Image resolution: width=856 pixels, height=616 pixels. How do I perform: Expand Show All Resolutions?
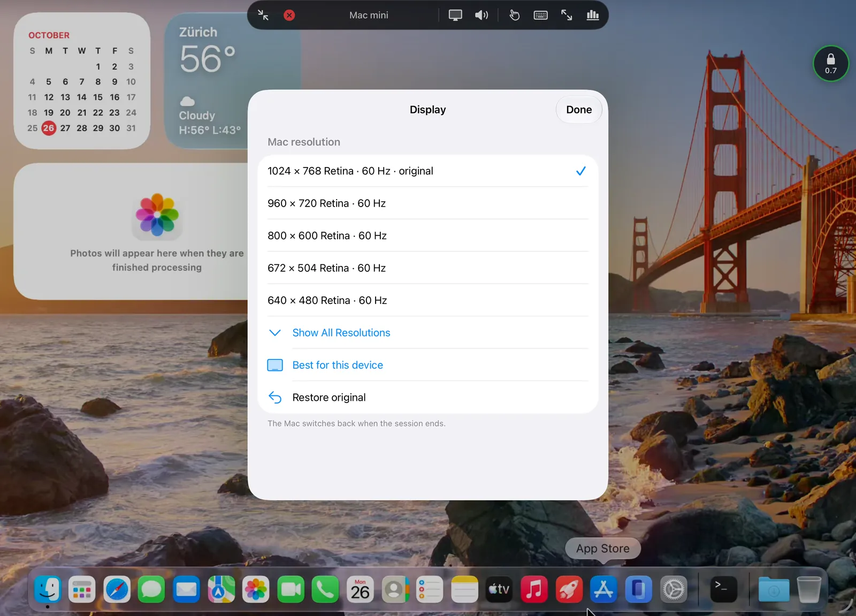click(x=427, y=333)
